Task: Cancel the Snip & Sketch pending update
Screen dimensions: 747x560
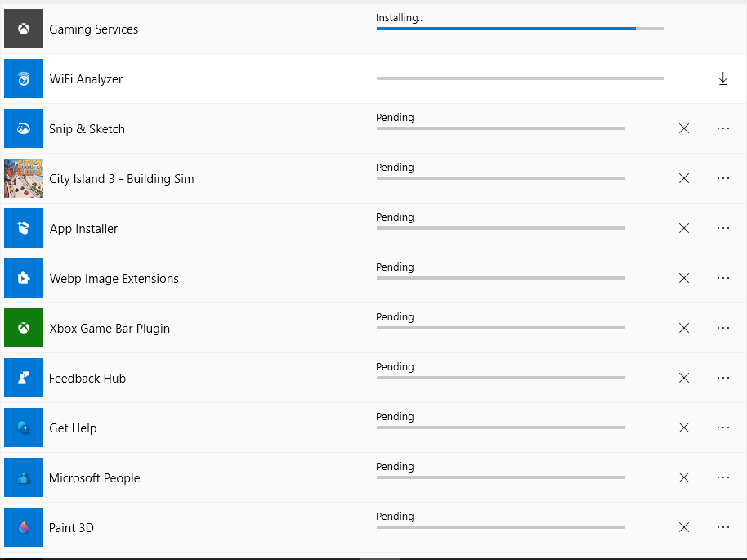Action: pos(684,128)
